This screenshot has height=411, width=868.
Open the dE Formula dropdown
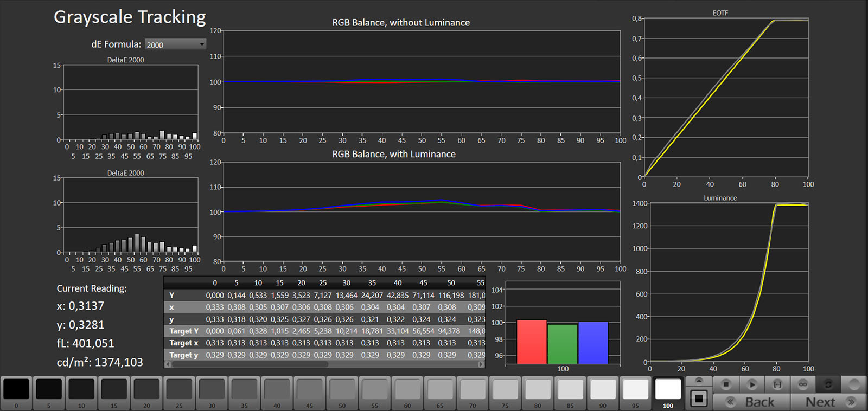[175, 44]
